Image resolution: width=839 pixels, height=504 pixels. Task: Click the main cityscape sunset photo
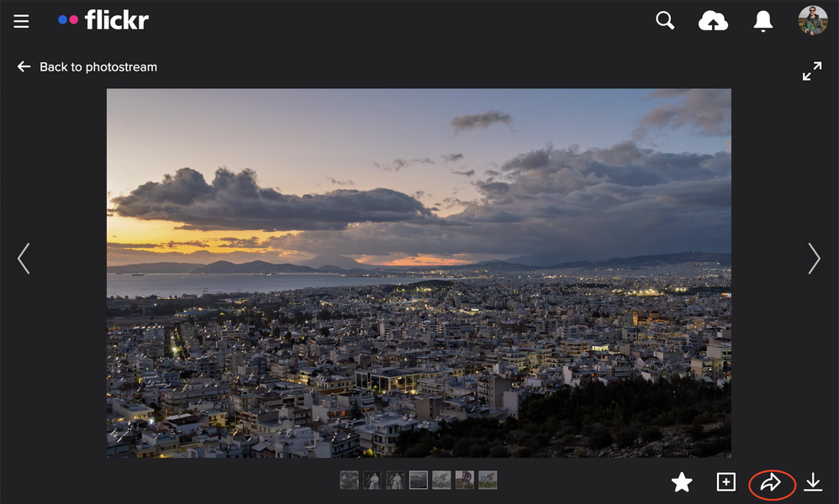[x=419, y=273]
